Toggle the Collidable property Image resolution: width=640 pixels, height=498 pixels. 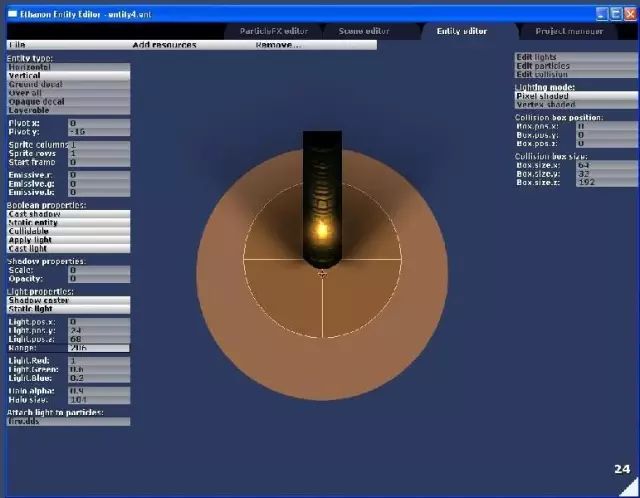pyautogui.click(x=69, y=231)
